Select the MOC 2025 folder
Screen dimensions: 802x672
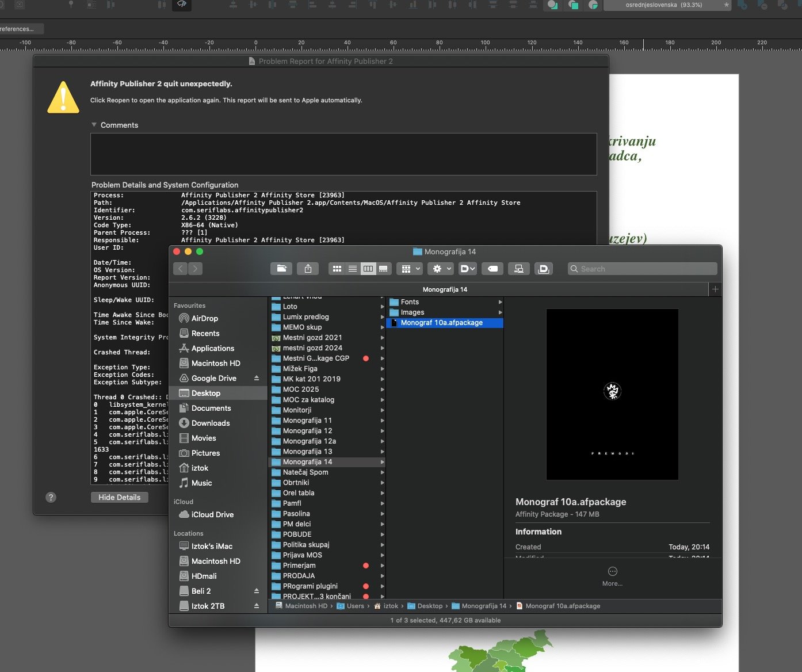point(326,390)
